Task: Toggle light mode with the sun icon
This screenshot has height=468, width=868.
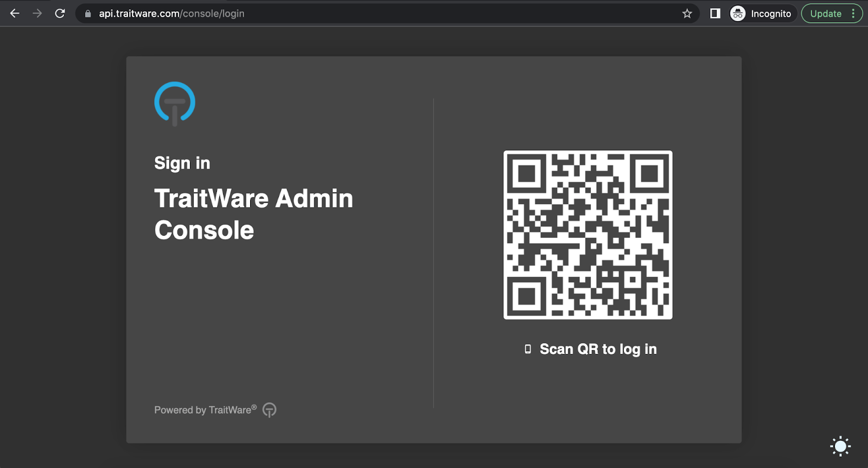Action: (x=840, y=446)
